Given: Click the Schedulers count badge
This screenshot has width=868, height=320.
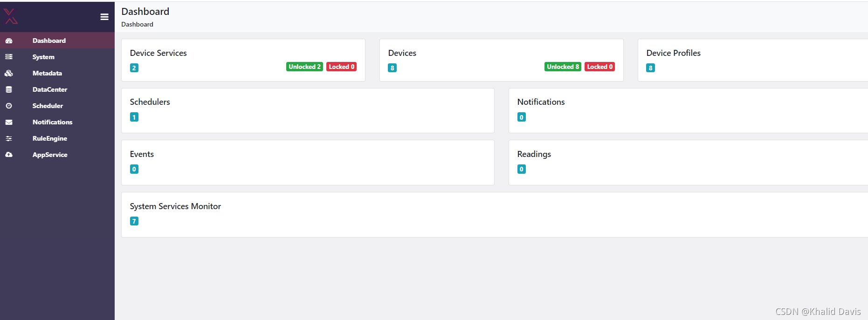Looking at the screenshot, I should tap(134, 117).
